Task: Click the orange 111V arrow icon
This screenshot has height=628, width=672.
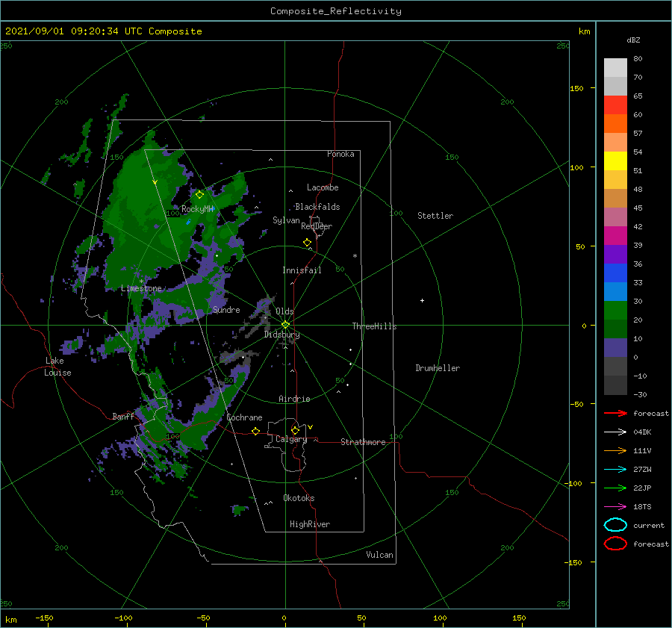Action: pyautogui.click(x=615, y=450)
